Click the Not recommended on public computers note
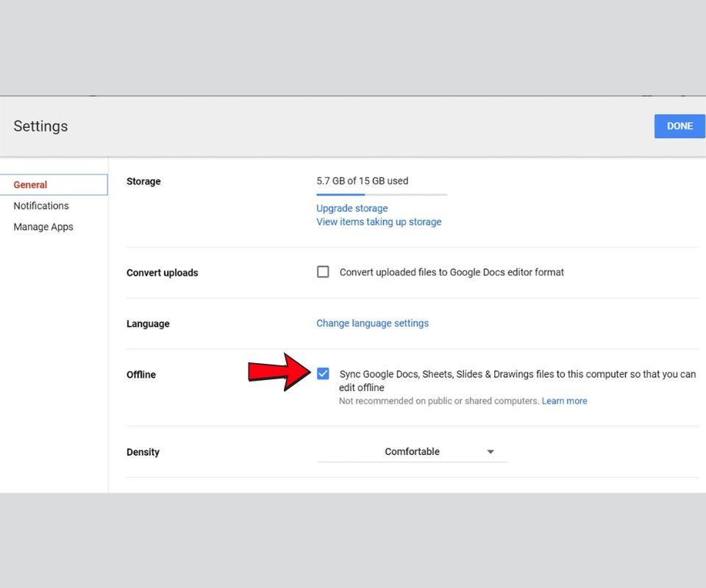The height and width of the screenshot is (588, 706). [439, 401]
